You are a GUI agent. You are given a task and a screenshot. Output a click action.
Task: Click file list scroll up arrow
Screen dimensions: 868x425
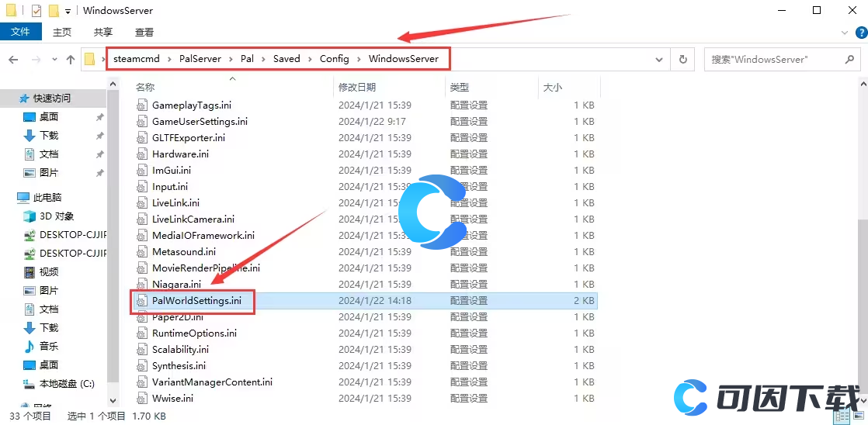(x=863, y=84)
